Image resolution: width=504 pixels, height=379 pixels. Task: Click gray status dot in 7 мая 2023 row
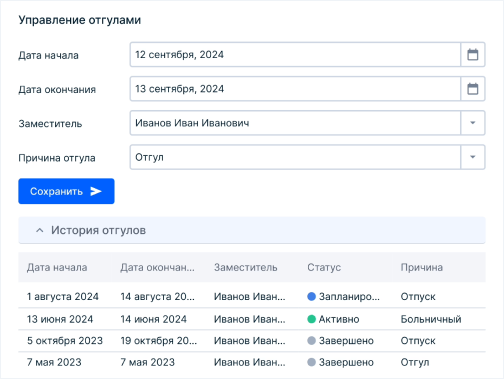(x=311, y=362)
